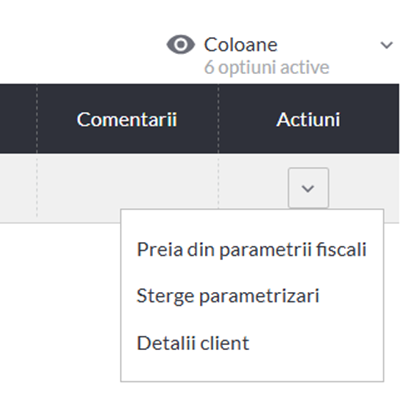Open the row actions chevron button

point(308,188)
